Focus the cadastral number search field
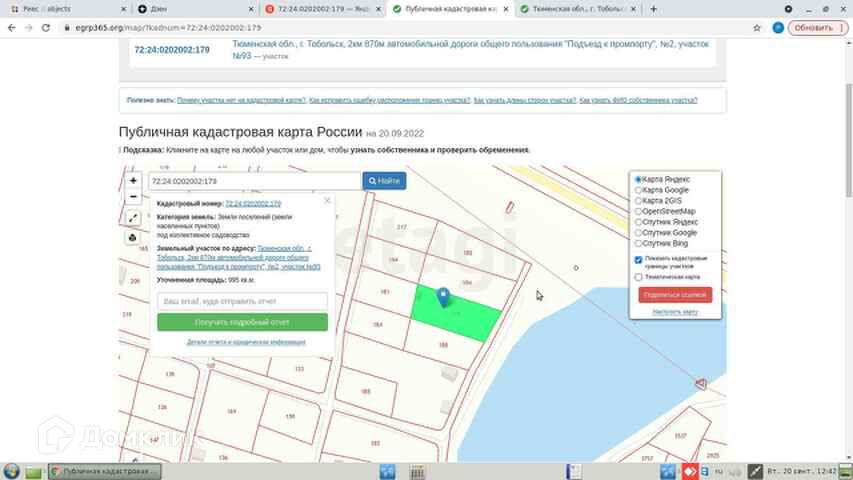853x480 pixels. (255, 181)
